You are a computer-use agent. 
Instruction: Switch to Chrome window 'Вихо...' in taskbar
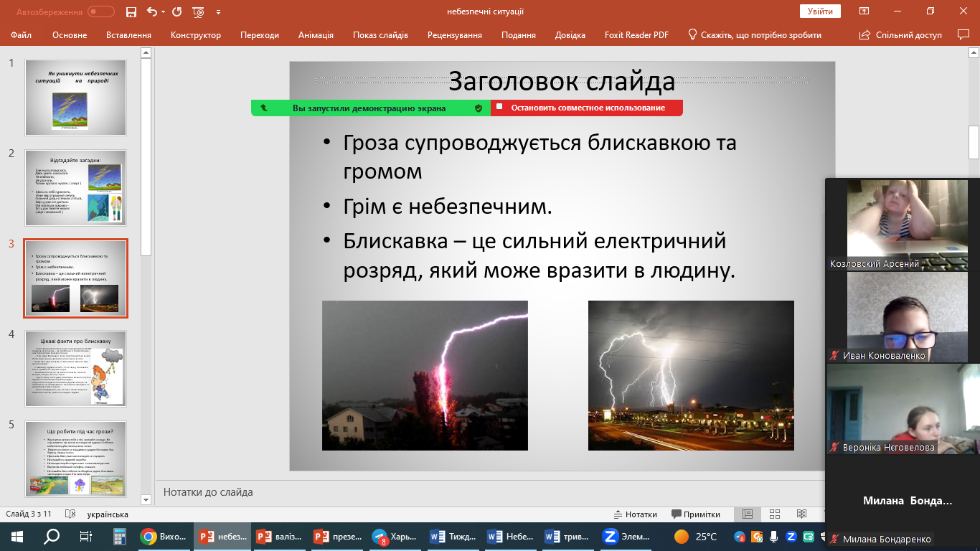point(164,537)
